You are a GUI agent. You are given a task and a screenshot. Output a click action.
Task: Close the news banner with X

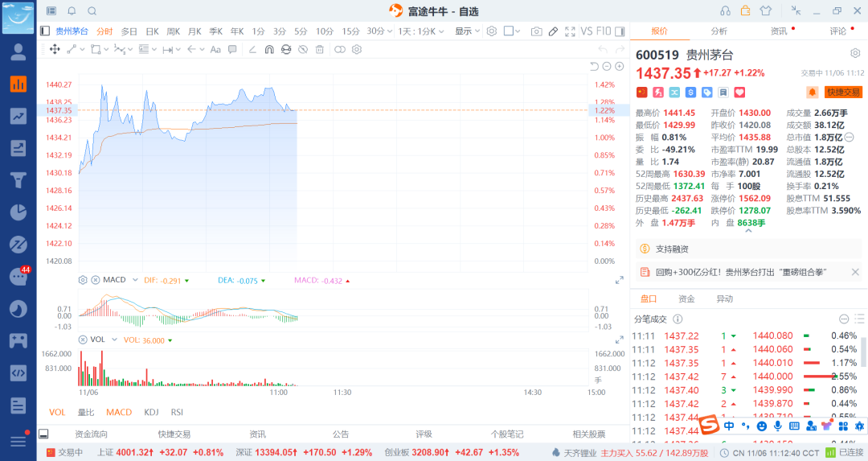tap(855, 272)
